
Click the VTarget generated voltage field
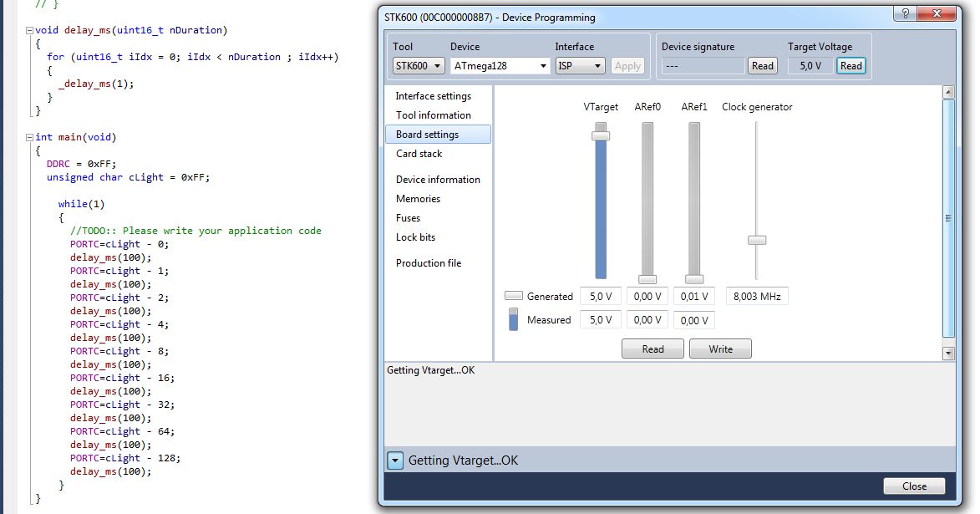click(601, 297)
